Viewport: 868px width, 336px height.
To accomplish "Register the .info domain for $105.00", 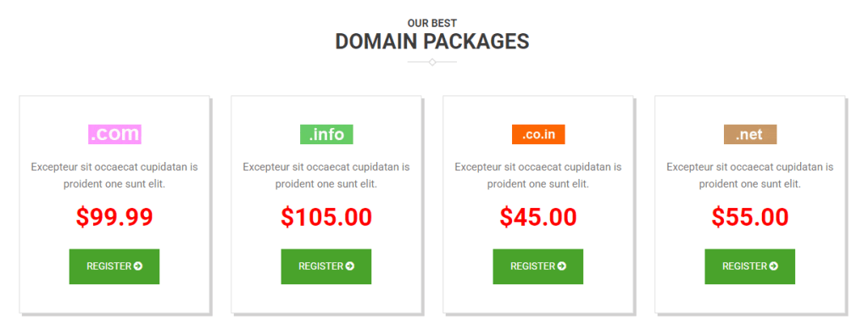I will pos(326,266).
